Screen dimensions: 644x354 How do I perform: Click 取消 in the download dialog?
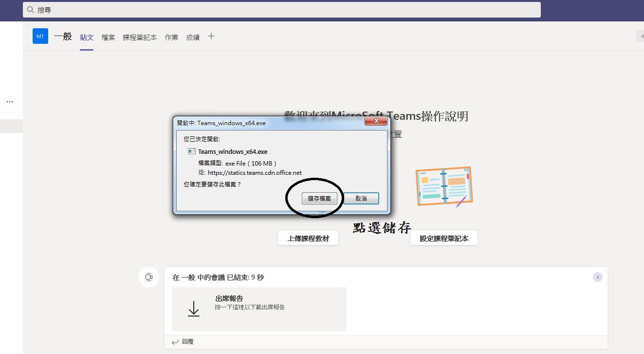tap(361, 199)
